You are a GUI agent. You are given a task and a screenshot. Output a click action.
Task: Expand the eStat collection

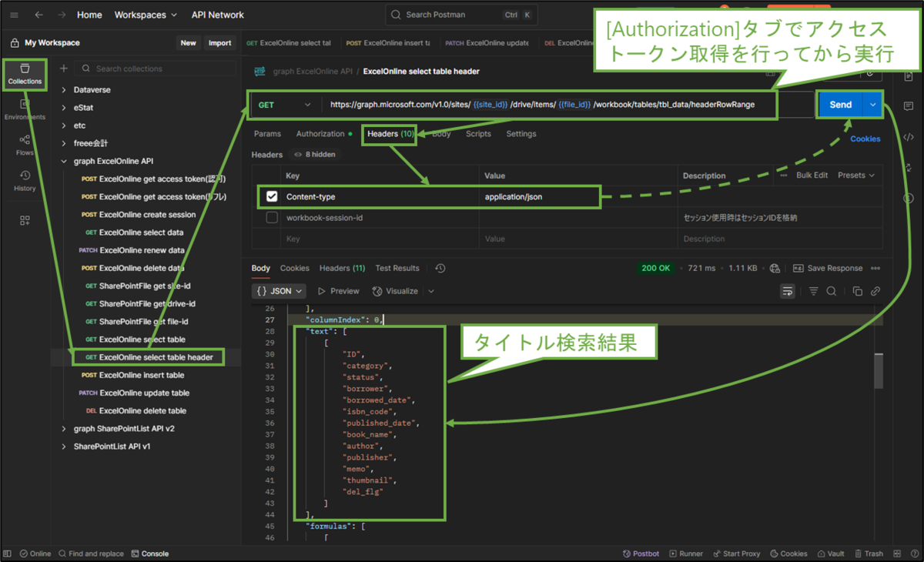pyautogui.click(x=64, y=108)
